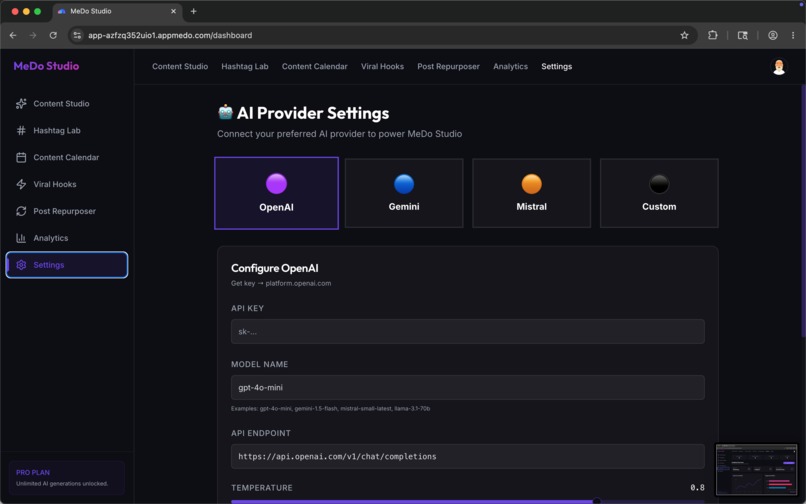Click the browser address bar URL

click(170, 35)
